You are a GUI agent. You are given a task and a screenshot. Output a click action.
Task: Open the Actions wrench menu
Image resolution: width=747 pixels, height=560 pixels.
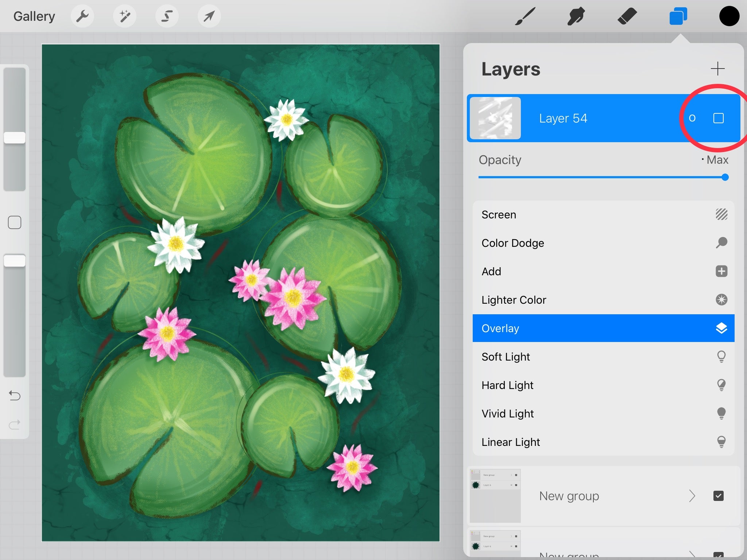(82, 16)
